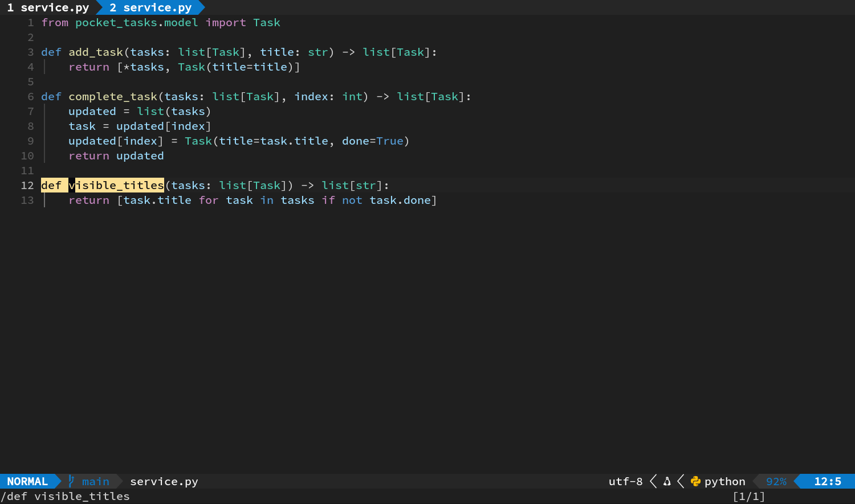Click the Python filetype icon
The image size is (855, 504).
click(x=695, y=481)
